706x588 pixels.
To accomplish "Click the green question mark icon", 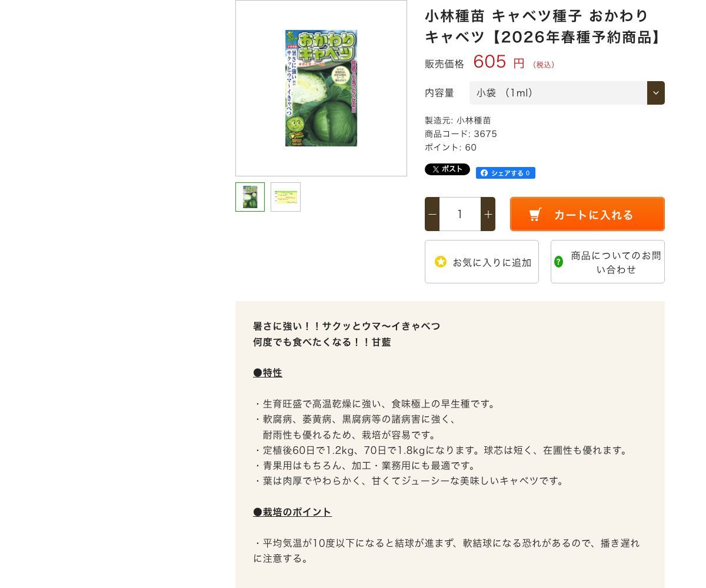I will (x=559, y=262).
